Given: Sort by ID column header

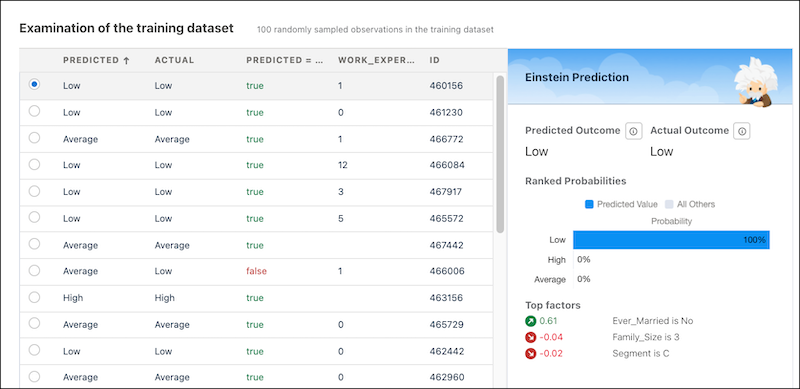Looking at the screenshot, I should tap(435, 60).
